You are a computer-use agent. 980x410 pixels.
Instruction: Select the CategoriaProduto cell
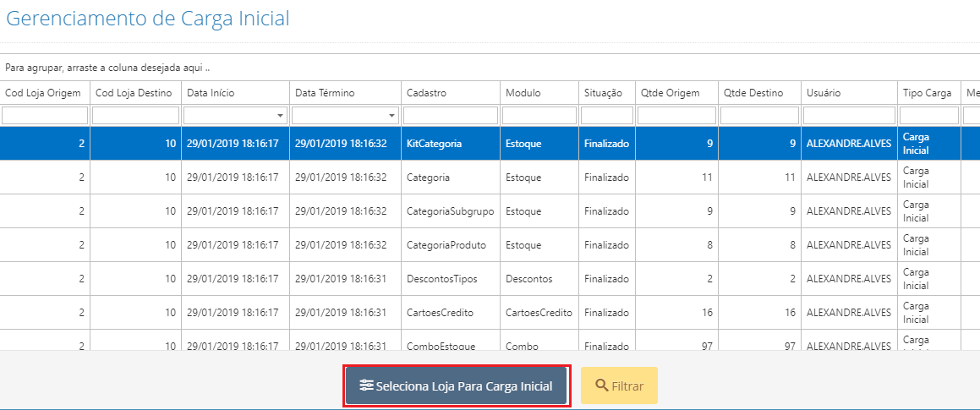[451, 245]
